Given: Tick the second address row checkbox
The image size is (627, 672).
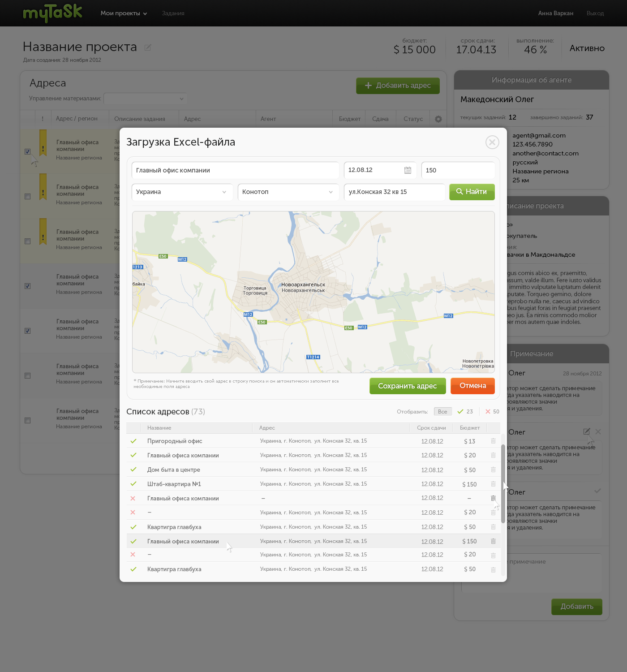Looking at the screenshot, I should [x=28, y=196].
